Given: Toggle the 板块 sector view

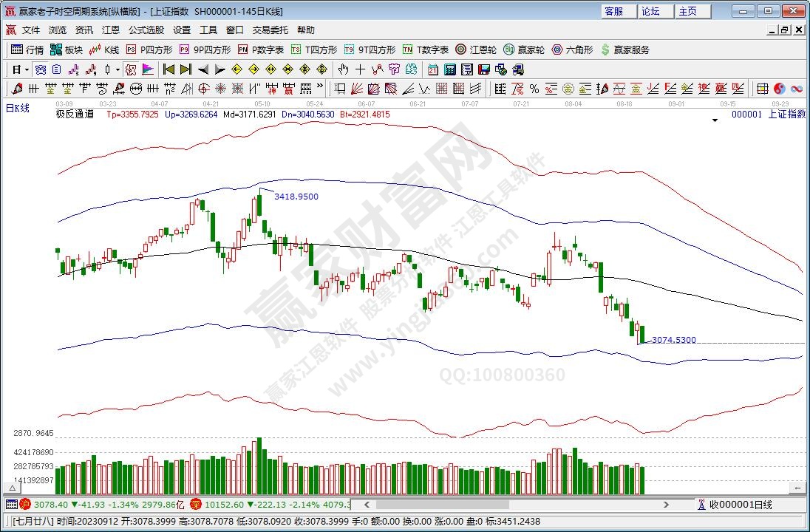Looking at the screenshot, I should point(67,50).
